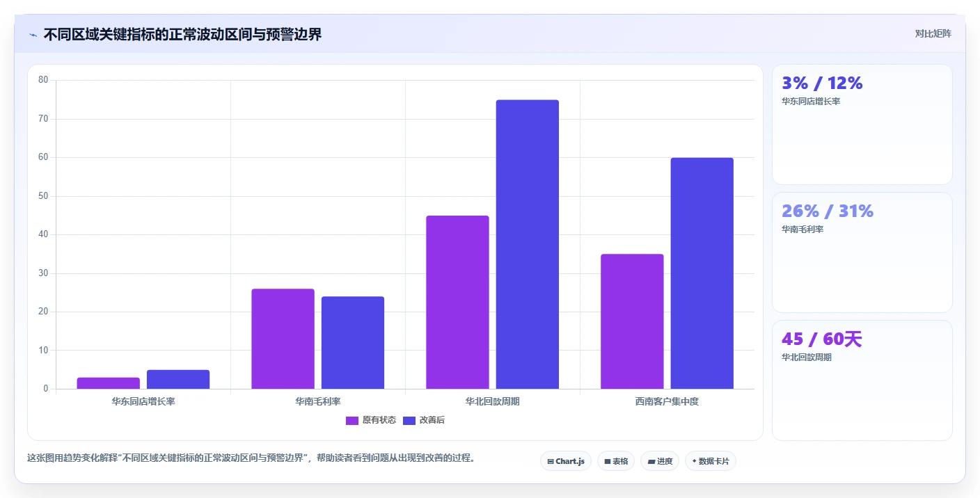Open the 45 / 60天 data card
980x498 pixels.
click(862, 380)
